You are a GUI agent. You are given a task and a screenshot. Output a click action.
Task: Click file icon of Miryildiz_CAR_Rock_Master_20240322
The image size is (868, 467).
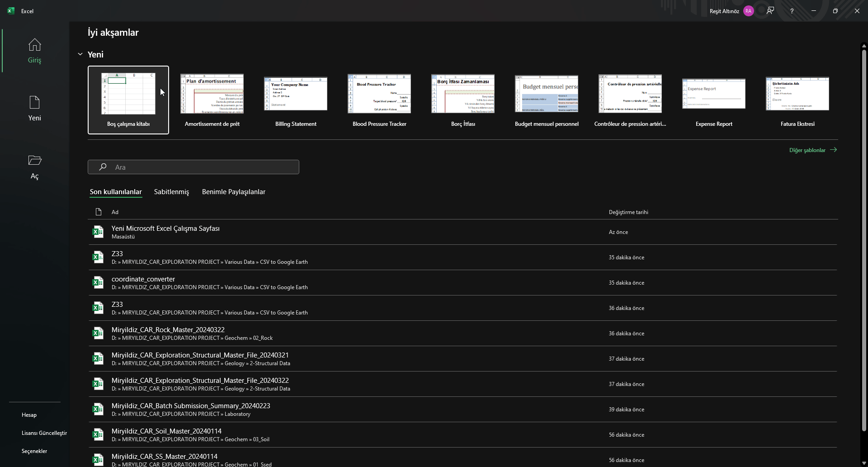tap(98, 333)
